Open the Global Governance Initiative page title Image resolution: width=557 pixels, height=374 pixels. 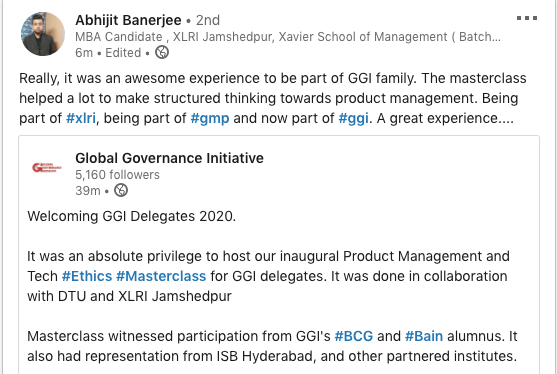point(169,158)
